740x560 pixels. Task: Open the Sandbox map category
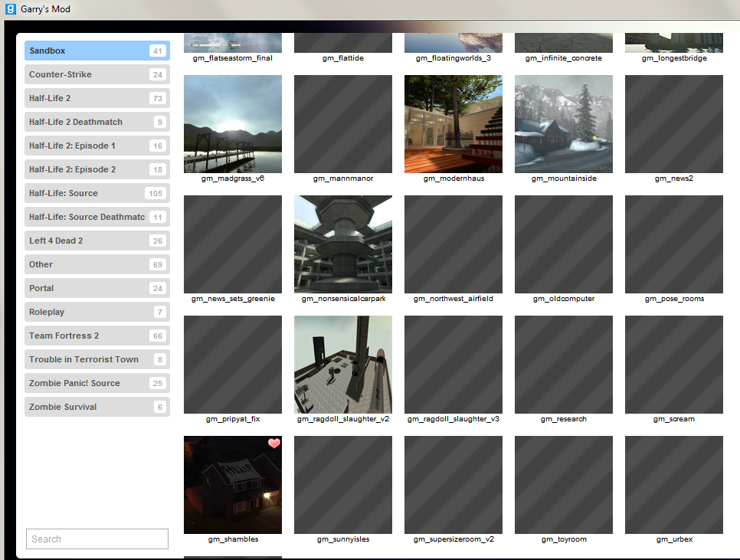97,51
